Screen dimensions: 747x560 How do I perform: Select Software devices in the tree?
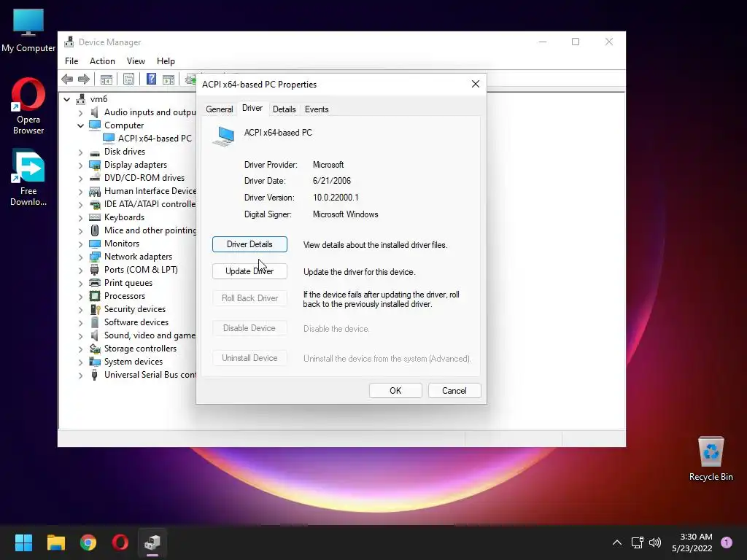[136, 322]
